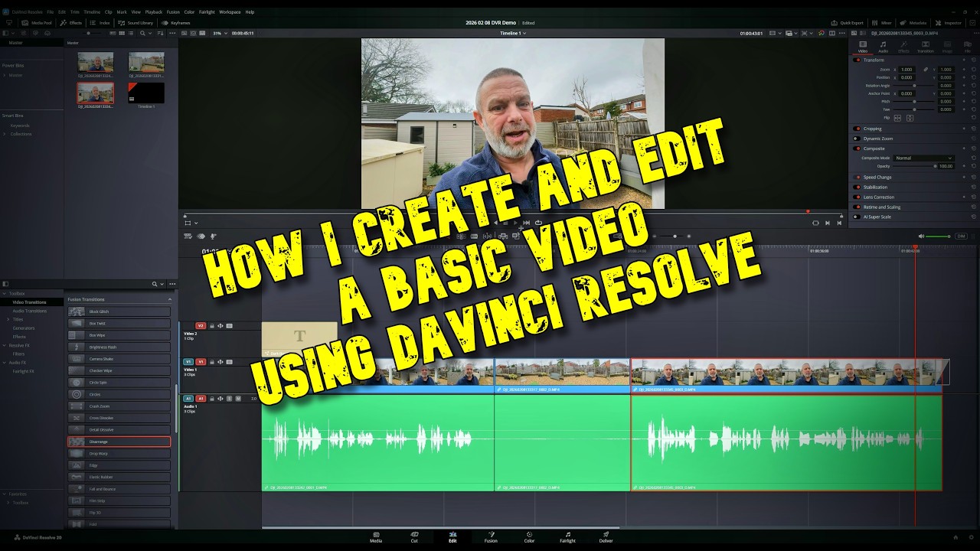This screenshot has width=980, height=551.
Task: Open the Metadata panel
Action: (x=914, y=23)
